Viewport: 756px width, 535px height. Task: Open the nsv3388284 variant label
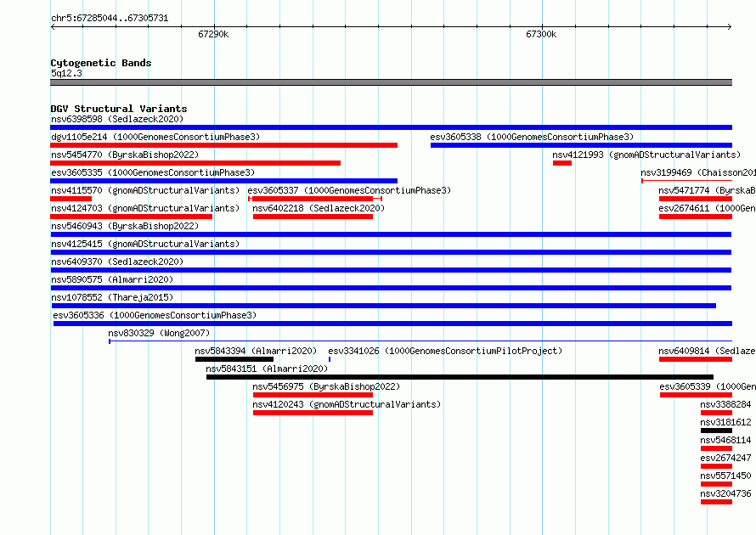(725, 404)
